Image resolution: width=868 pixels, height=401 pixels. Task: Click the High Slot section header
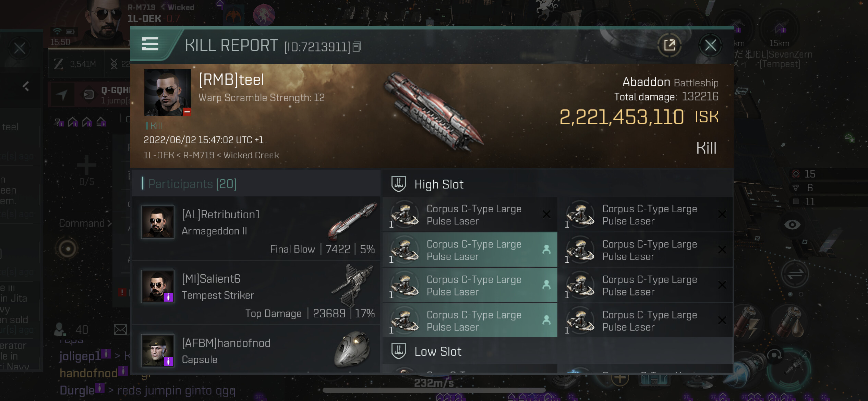coord(438,184)
